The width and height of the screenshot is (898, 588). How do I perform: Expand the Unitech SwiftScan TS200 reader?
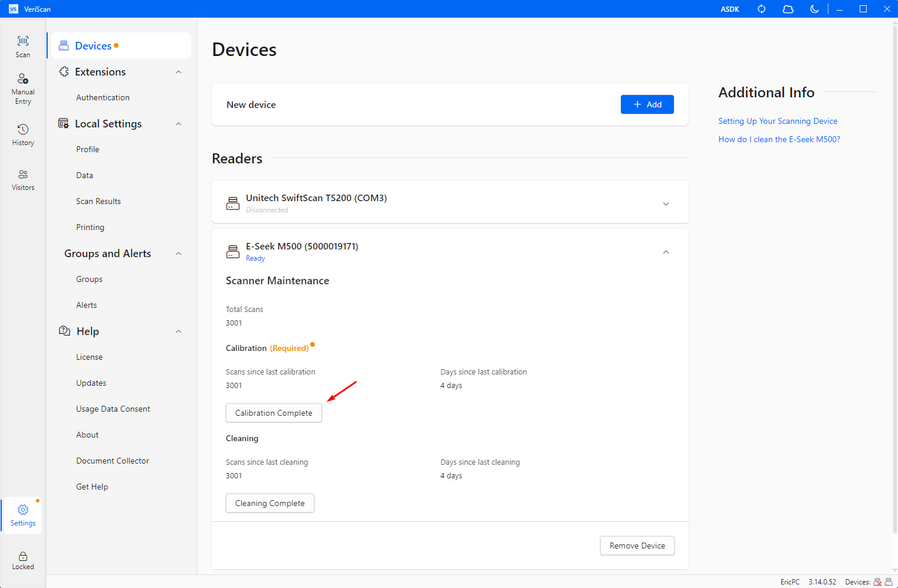(666, 203)
